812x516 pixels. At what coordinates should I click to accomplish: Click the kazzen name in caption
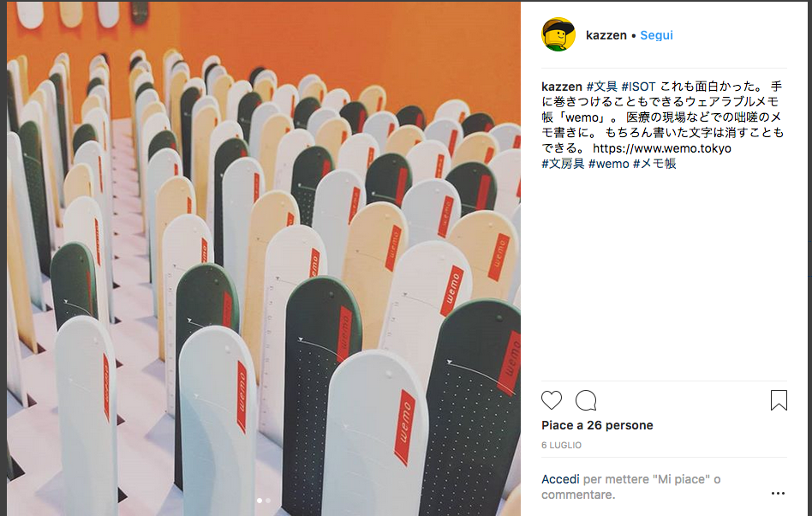[562, 87]
